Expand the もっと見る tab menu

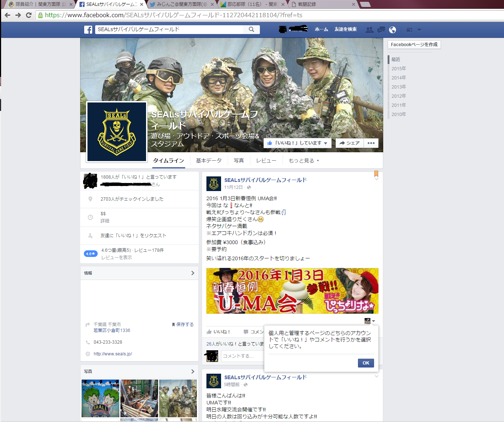tap(304, 161)
